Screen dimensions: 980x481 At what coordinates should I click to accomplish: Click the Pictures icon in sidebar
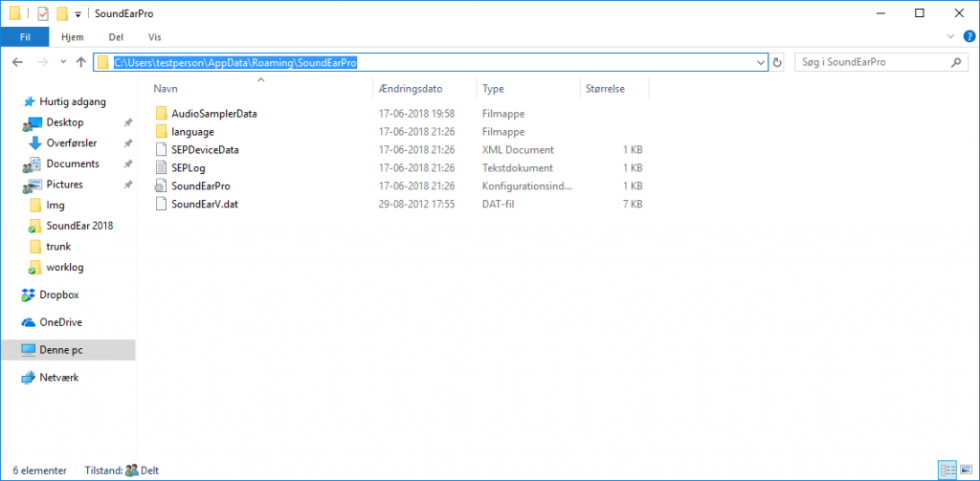31,185
